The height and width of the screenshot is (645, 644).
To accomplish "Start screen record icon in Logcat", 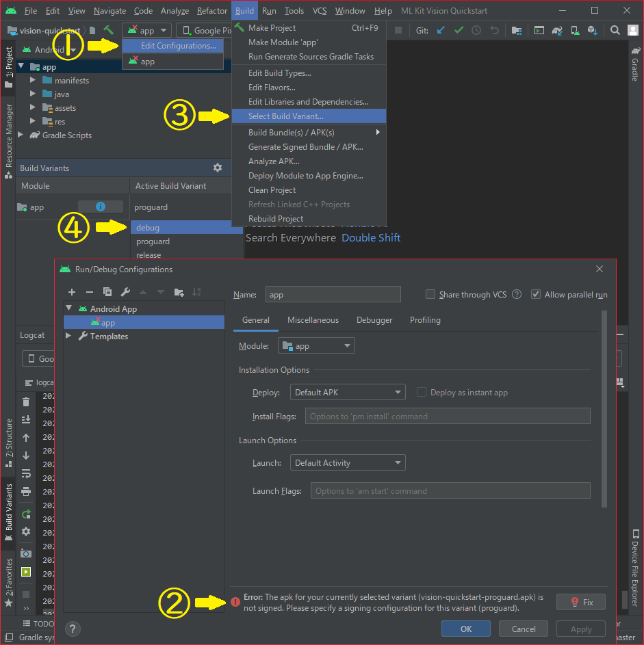I will [26, 572].
